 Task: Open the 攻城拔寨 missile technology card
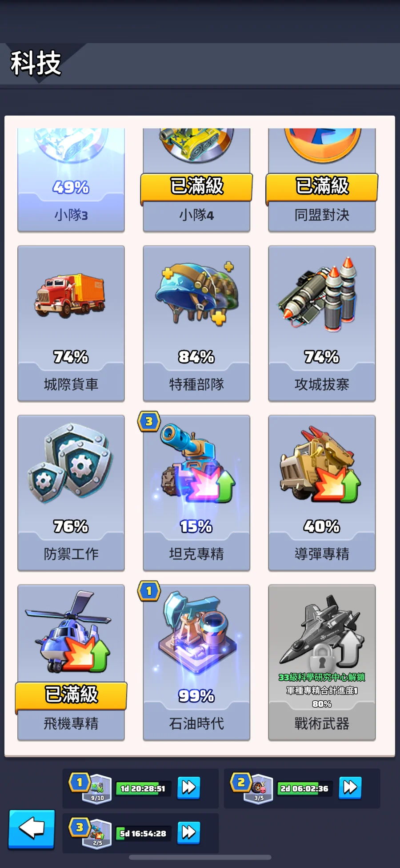point(322,323)
